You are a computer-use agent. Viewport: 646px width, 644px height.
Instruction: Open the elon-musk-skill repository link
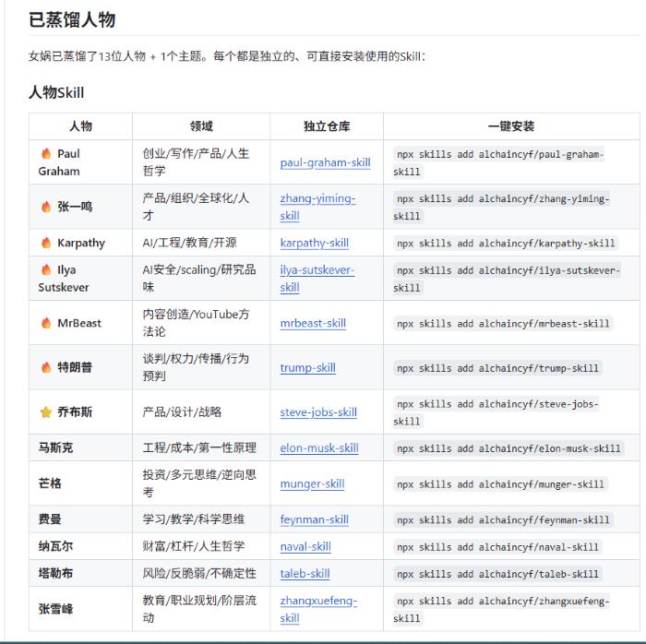(319, 448)
